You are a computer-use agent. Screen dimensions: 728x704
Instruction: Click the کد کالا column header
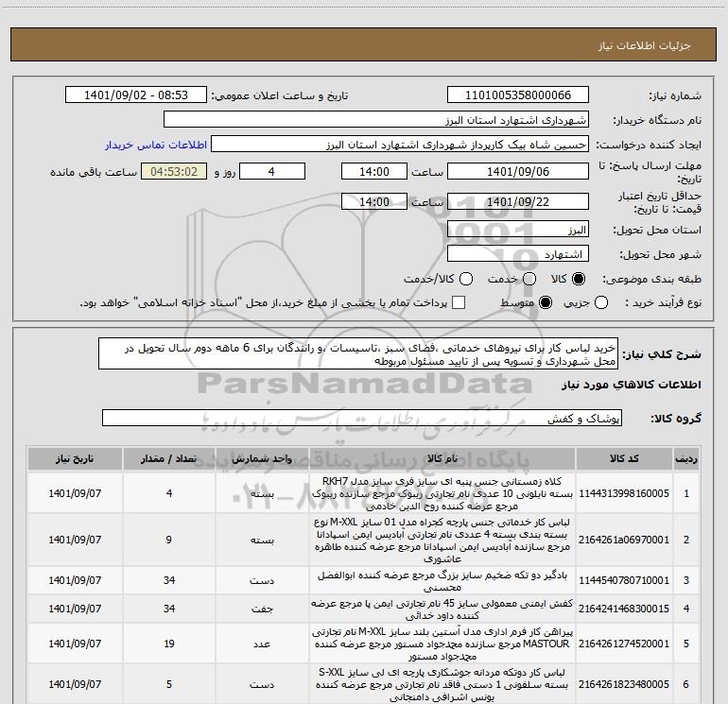tap(624, 459)
